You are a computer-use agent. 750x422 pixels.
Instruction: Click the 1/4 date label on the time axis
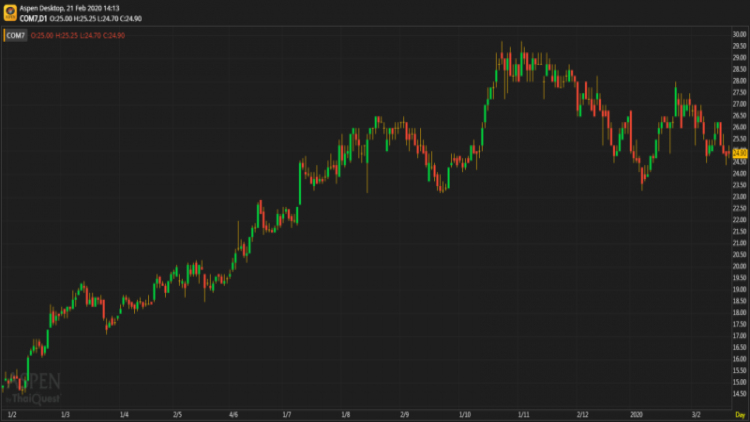[124, 415]
